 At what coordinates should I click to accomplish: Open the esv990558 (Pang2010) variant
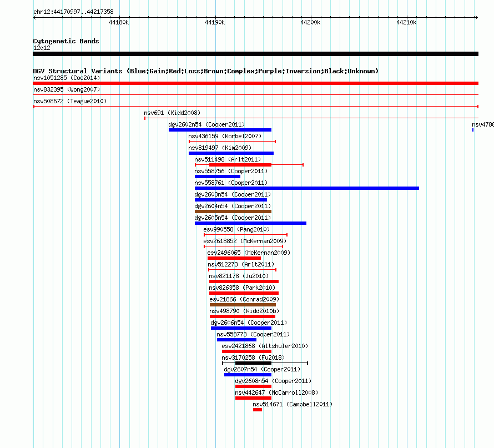point(236,229)
